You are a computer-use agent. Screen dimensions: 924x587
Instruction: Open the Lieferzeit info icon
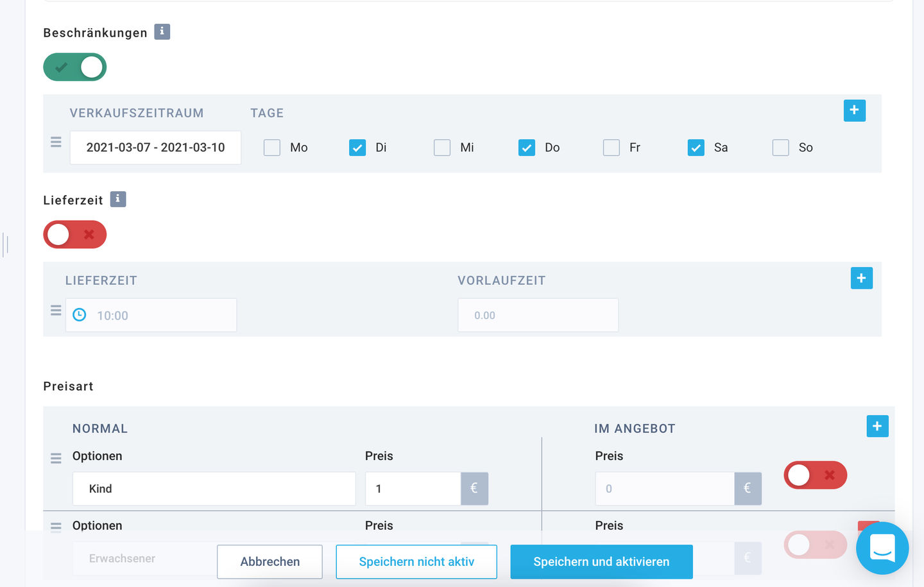pyautogui.click(x=118, y=199)
